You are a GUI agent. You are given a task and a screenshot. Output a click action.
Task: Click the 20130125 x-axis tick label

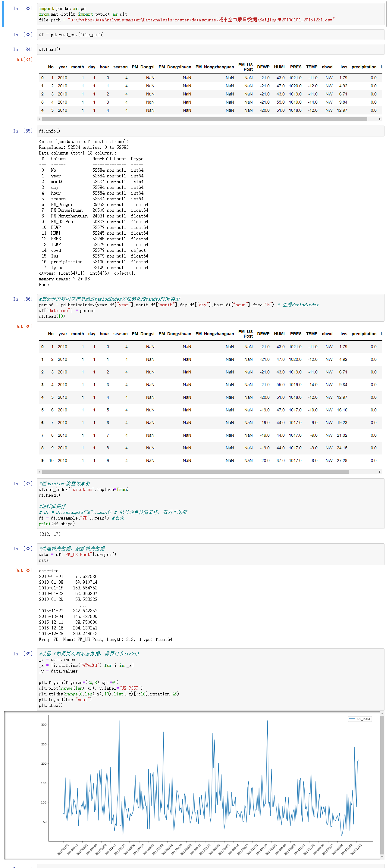(x=215, y=849)
